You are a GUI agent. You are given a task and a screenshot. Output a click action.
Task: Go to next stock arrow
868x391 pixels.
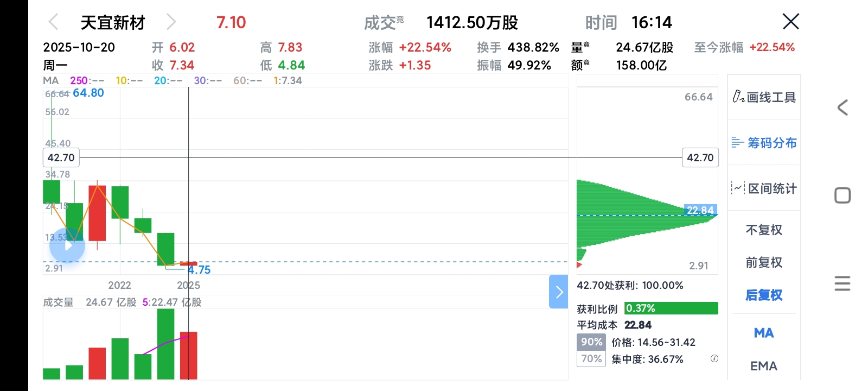[x=171, y=22]
